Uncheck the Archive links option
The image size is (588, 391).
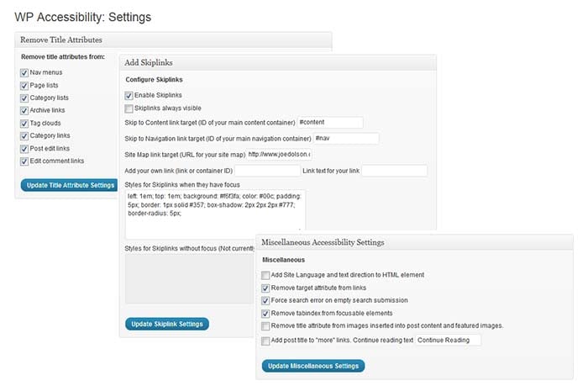24,110
